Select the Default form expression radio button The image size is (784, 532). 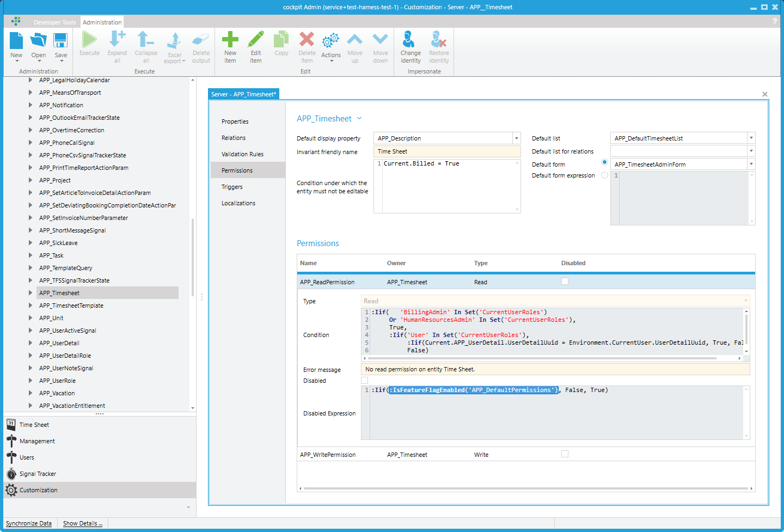click(x=604, y=175)
